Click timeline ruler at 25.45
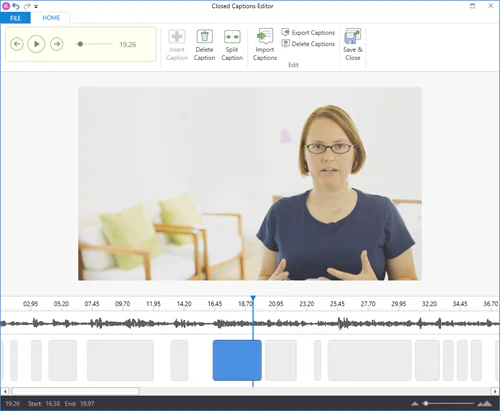The image size is (500, 411). 337,304
